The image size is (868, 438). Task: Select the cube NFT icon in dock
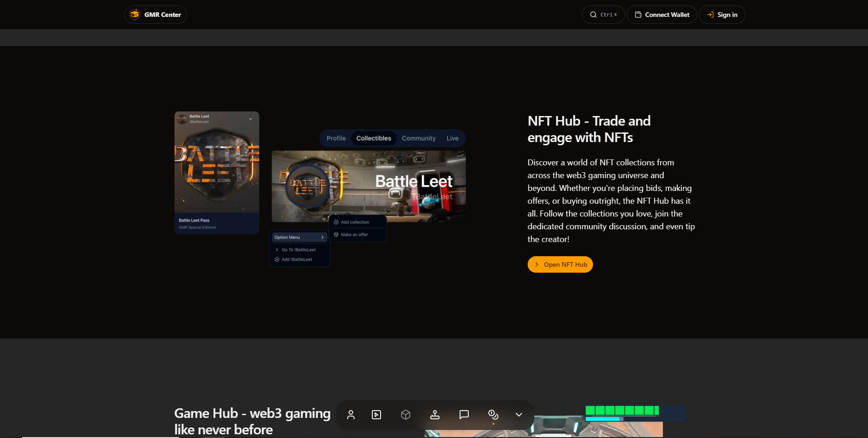(x=406, y=415)
